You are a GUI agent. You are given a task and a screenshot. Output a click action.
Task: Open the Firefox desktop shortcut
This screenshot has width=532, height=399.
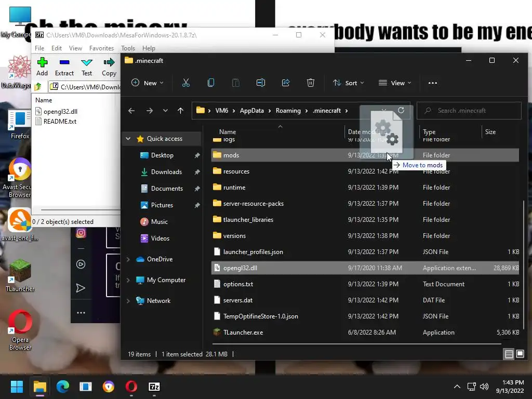tap(20, 125)
